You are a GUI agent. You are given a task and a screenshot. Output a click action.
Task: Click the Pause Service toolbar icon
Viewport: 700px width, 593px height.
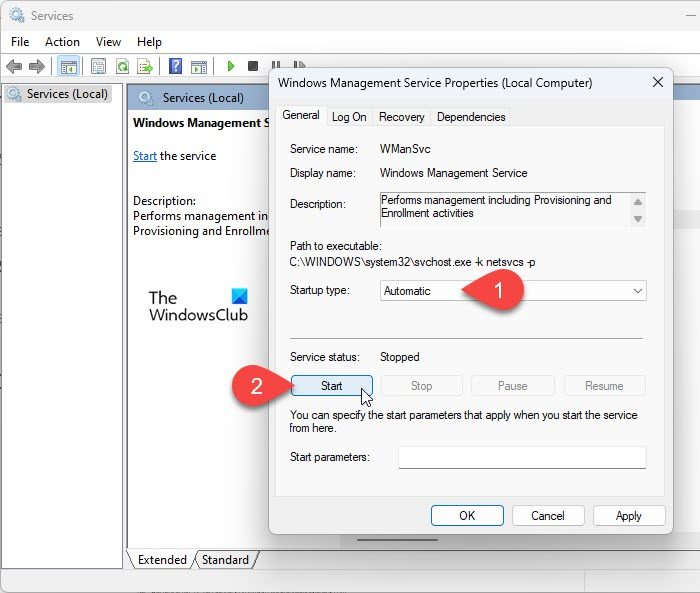(276, 65)
